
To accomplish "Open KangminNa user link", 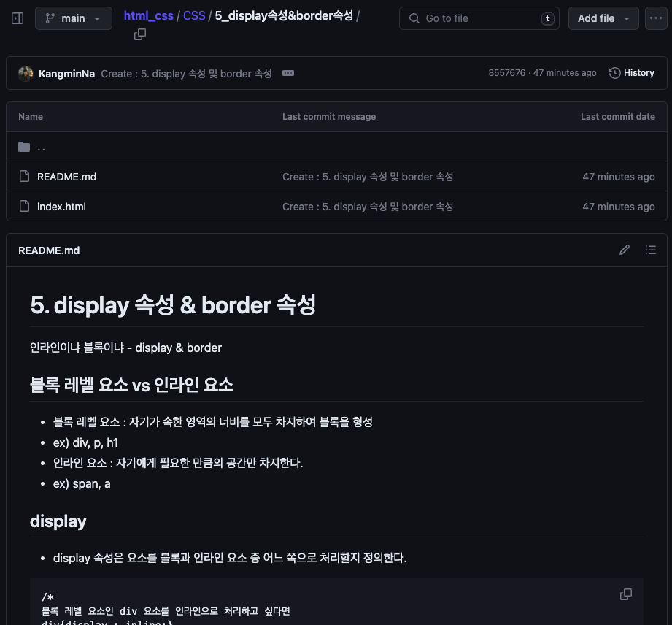I will pos(66,74).
